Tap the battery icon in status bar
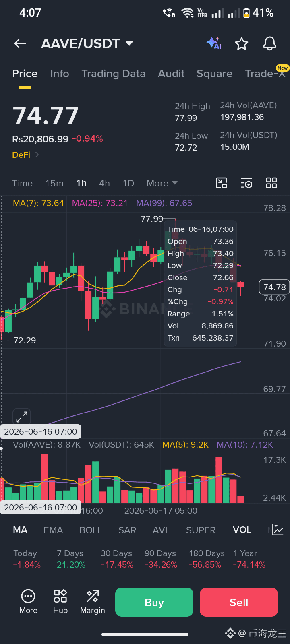290x644 pixels. pyautogui.click(x=246, y=13)
